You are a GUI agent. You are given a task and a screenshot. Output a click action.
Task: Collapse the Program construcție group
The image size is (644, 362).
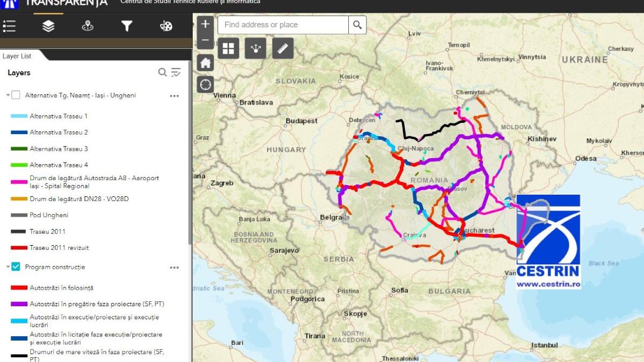pyautogui.click(x=6, y=267)
